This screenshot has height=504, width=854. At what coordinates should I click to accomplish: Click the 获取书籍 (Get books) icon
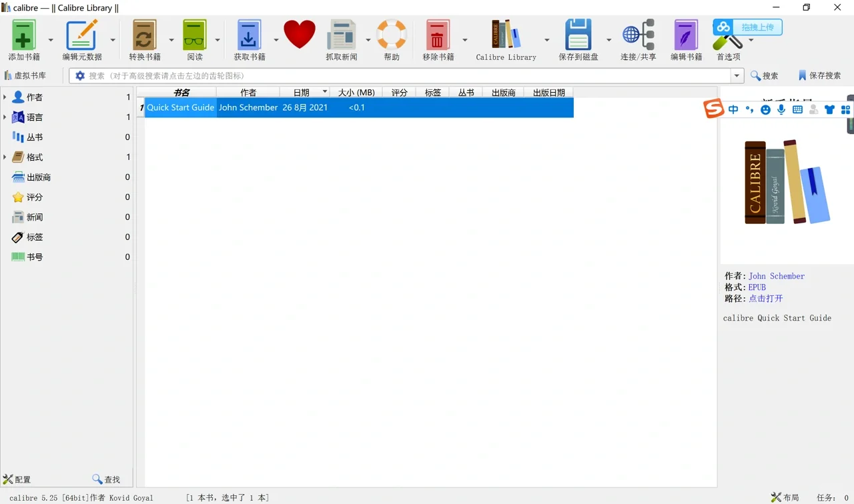tap(249, 34)
